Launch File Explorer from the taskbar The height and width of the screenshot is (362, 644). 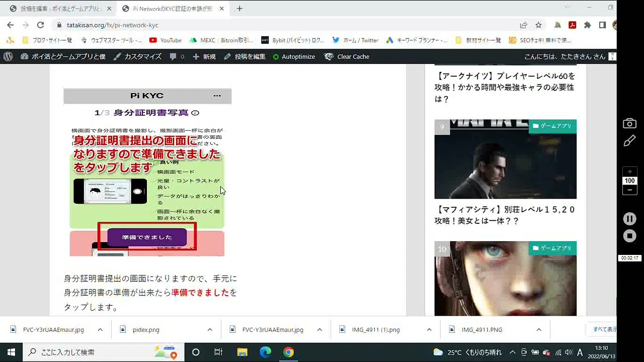pos(242,352)
